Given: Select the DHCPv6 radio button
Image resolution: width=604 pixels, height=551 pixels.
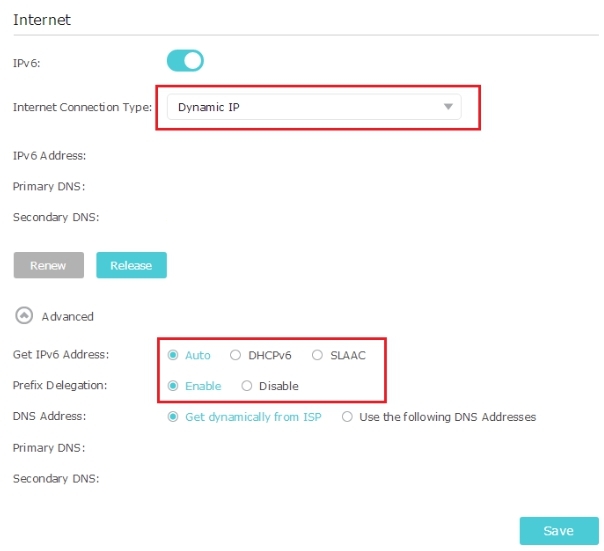Looking at the screenshot, I should [235, 355].
